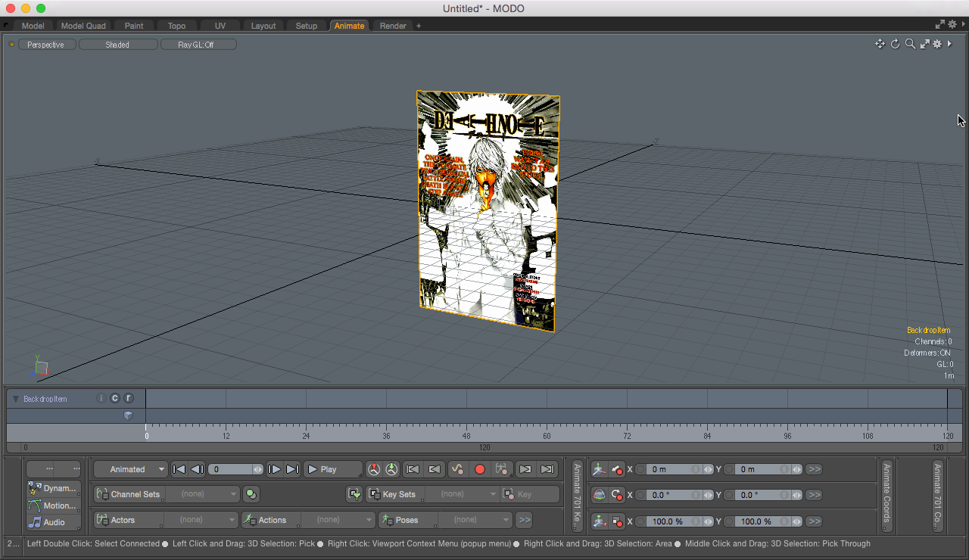Click the viewport pan arrows icon
This screenshot has width=969, height=560.
(880, 44)
